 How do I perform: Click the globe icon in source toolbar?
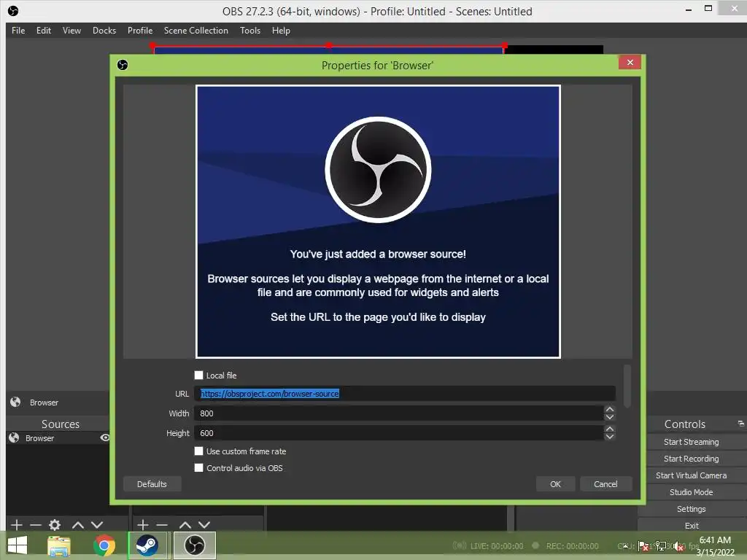click(15, 402)
